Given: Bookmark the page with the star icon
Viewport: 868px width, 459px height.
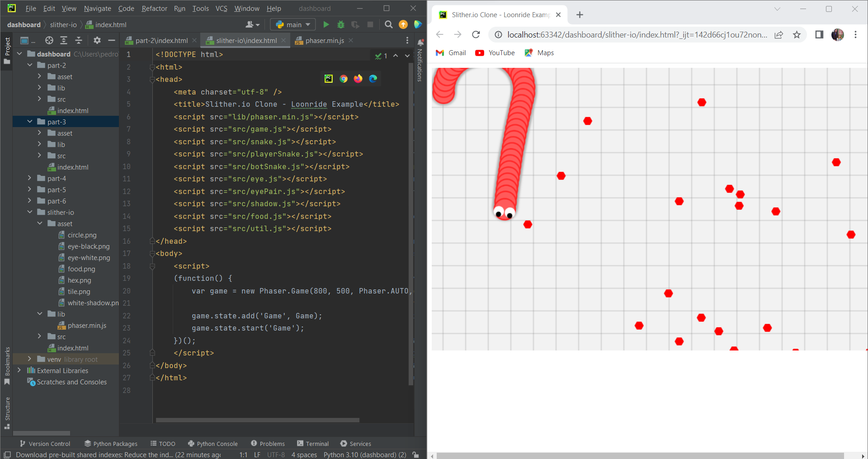Looking at the screenshot, I should click(x=797, y=34).
